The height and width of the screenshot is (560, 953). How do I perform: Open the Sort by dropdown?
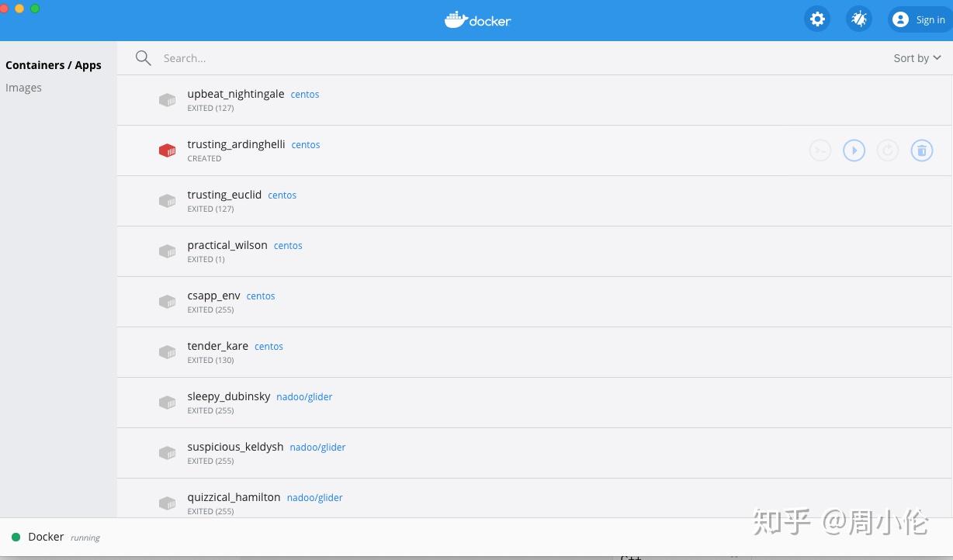pos(917,57)
